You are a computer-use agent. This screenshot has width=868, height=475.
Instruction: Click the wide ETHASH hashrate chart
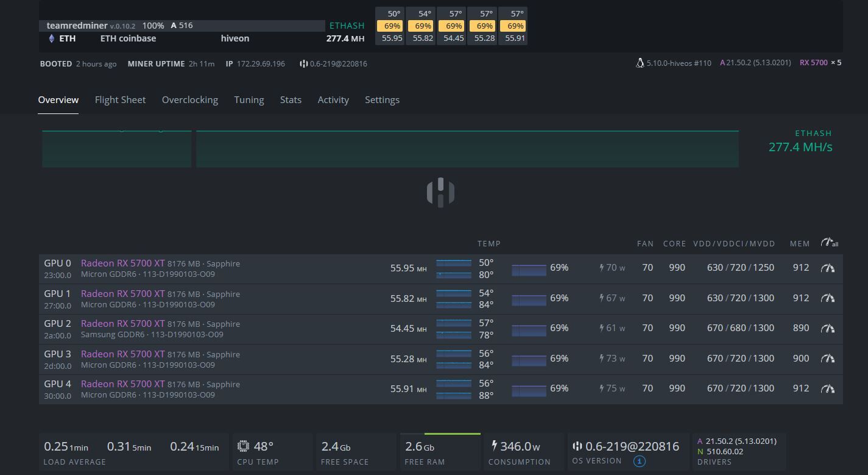(467, 148)
